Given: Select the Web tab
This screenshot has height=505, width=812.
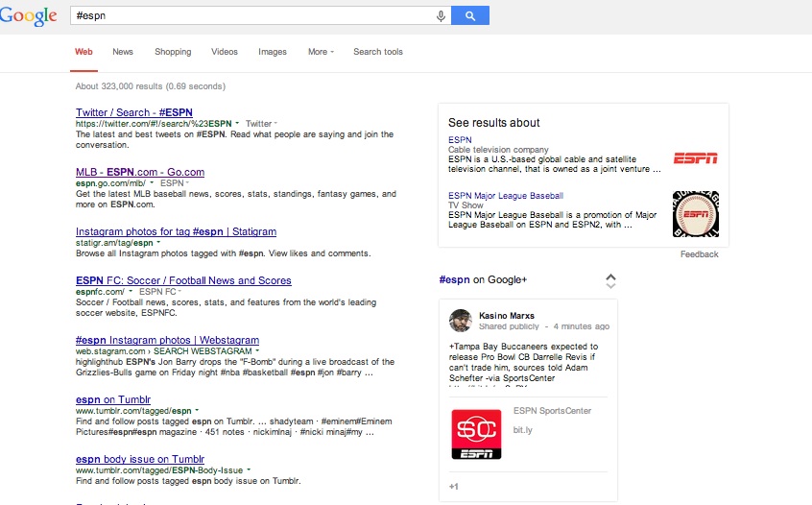Looking at the screenshot, I should tap(84, 52).
